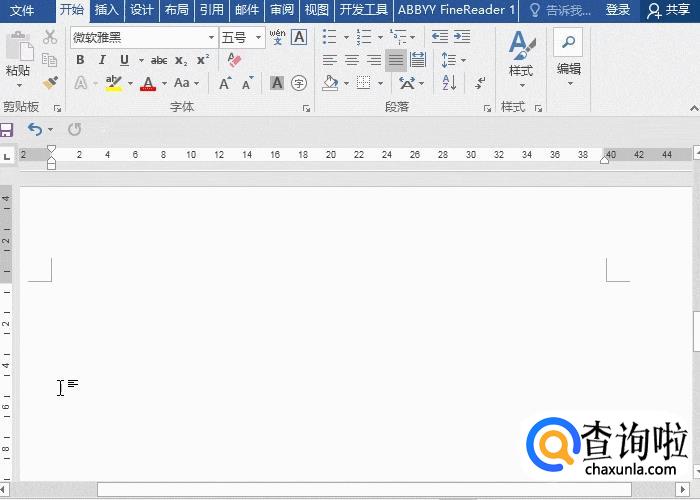The height and width of the screenshot is (500, 700).
Task: Open highlight color dropdown arrow
Action: [130, 83]
